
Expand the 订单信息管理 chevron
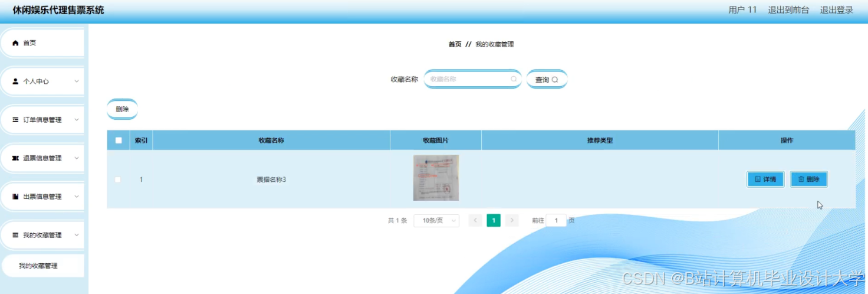tap(77, 120)
